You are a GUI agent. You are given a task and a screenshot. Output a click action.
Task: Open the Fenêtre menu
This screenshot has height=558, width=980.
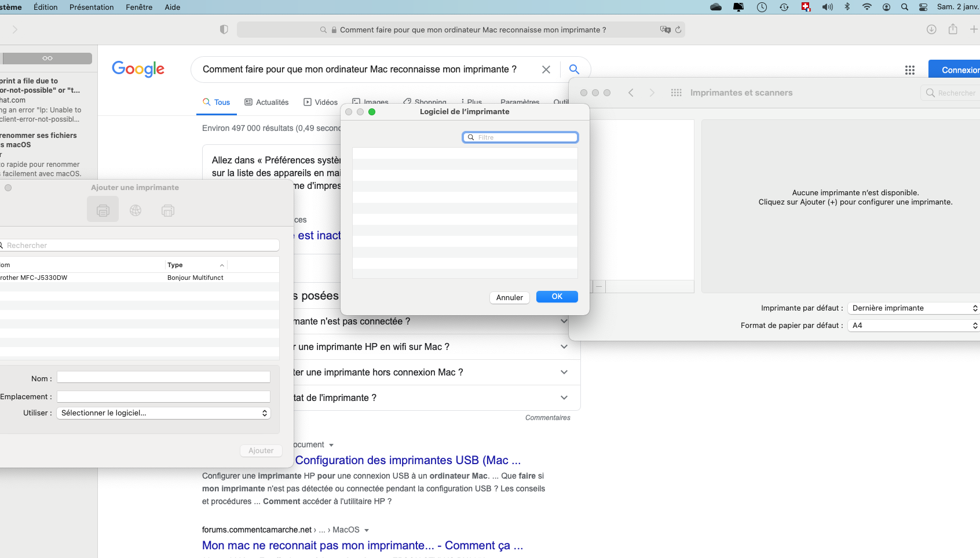pyautogui.click(x=139, y=7)
